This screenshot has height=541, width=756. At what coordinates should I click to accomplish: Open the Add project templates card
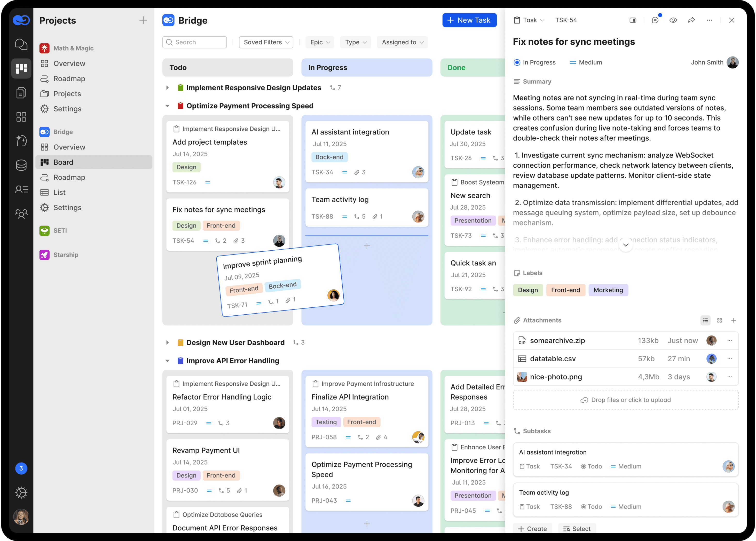[227, 157]
